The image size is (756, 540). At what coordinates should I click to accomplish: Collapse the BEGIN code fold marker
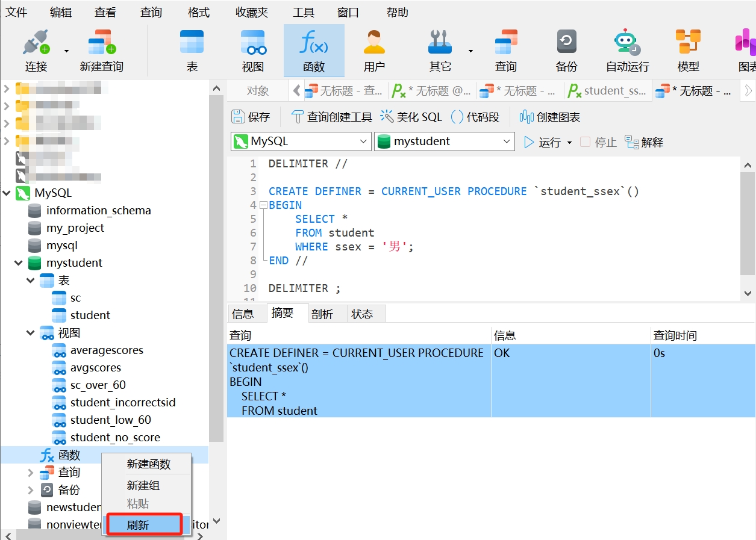point(263,205)
